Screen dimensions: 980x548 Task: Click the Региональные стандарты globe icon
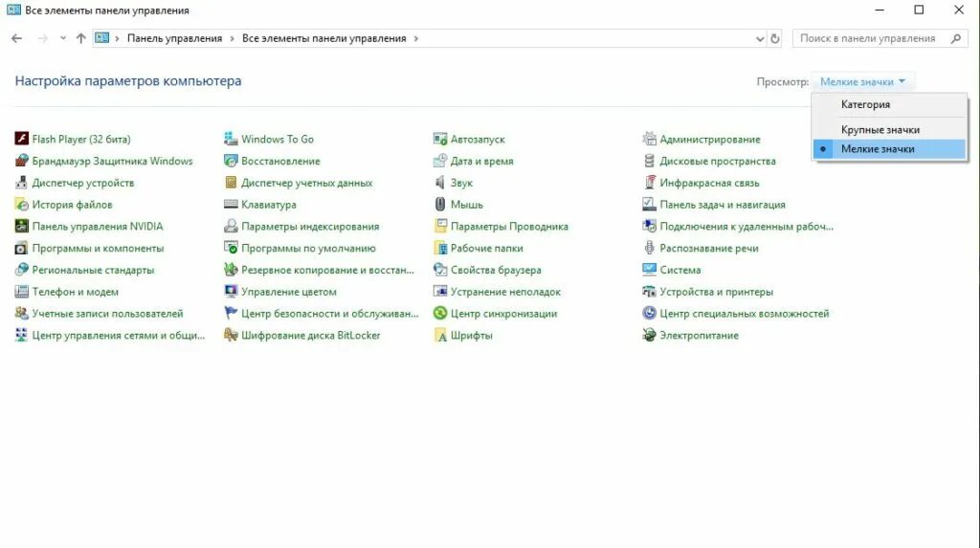tap(21, 270)
